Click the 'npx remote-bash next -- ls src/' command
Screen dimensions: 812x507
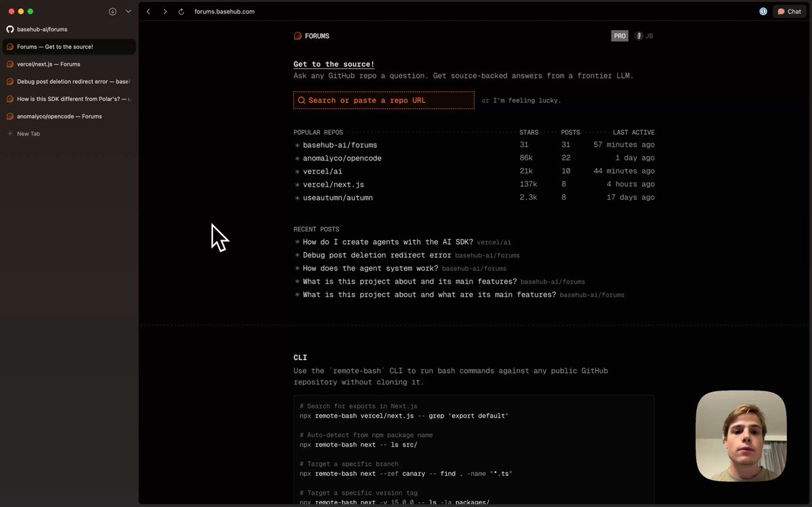click(359, 445)
